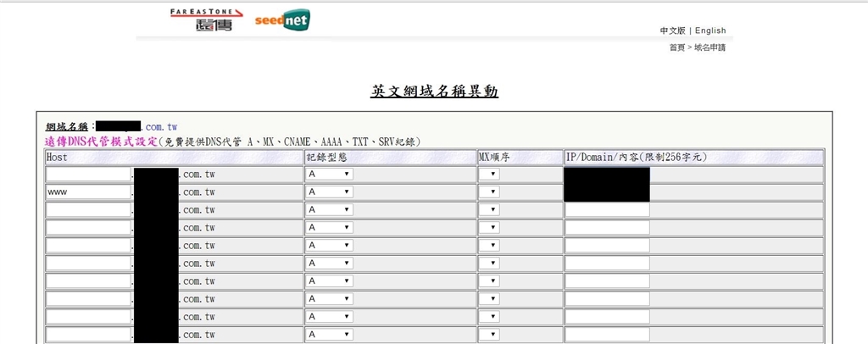Focus the third row Host input
The height and width of the screenshot is (344, 868).
88,209
